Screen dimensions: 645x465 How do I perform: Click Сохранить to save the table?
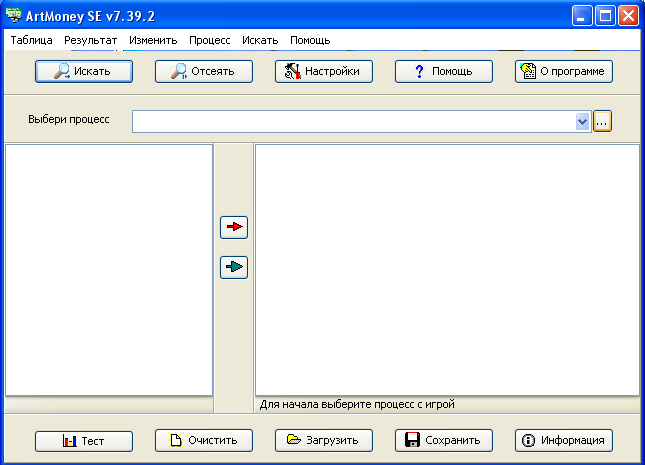click(x=443, y=440)
